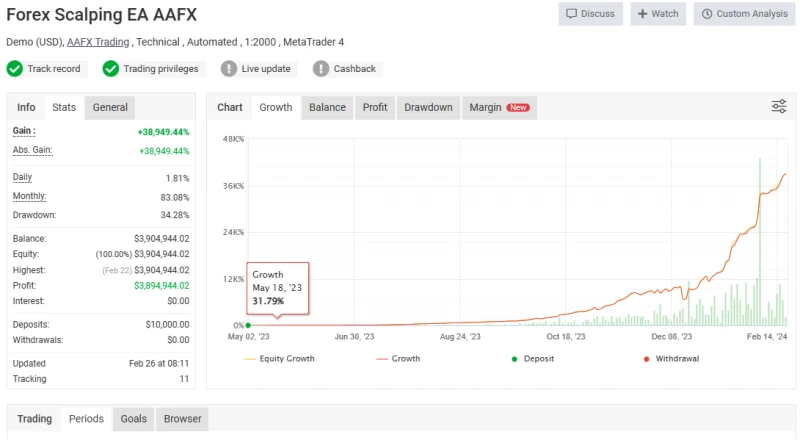Click the Cashback warning icon

pyautogui.click(x=321, y=69)
